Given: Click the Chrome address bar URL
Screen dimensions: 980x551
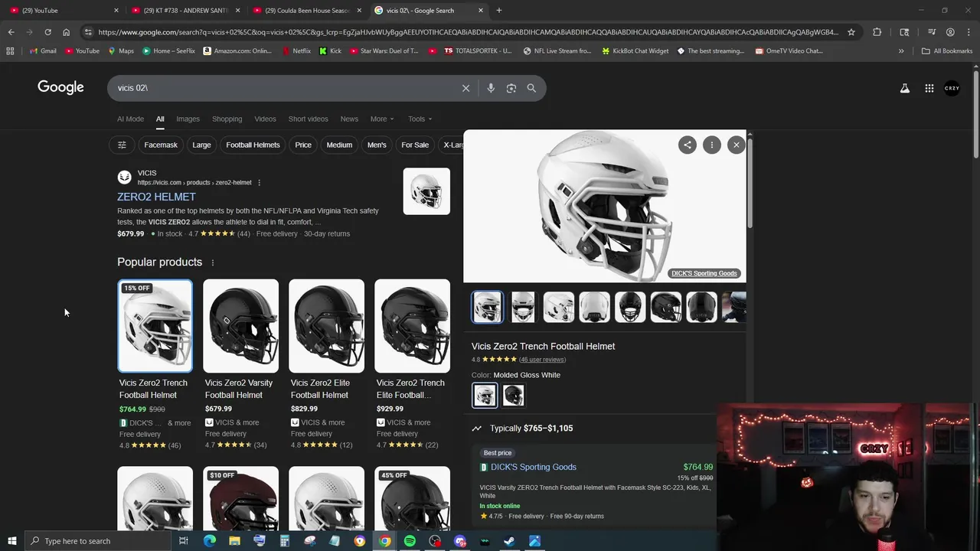Looking at the screenshot, I should (x=469, y=32).
